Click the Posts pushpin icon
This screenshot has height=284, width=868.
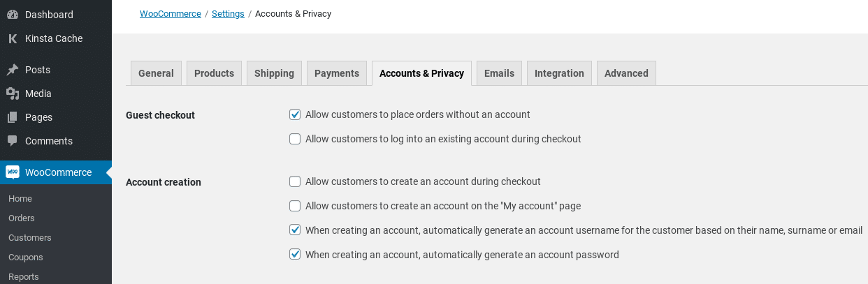click(12, 70)
